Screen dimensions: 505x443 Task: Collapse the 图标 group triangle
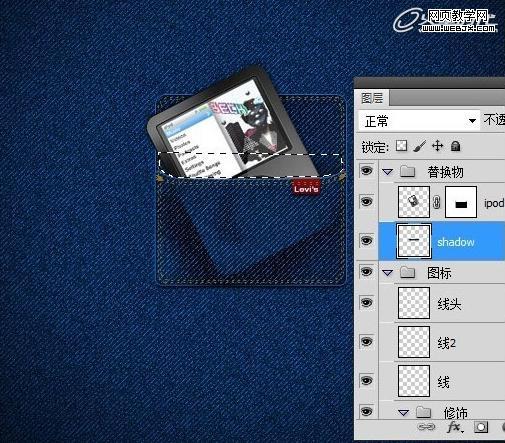click(388, 273)
